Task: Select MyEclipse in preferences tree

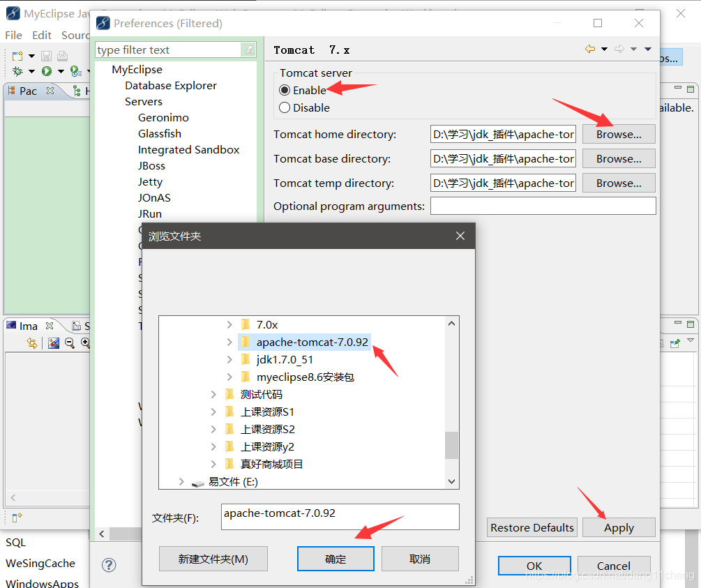Action: pyautogui.click(x=137, y=69)
